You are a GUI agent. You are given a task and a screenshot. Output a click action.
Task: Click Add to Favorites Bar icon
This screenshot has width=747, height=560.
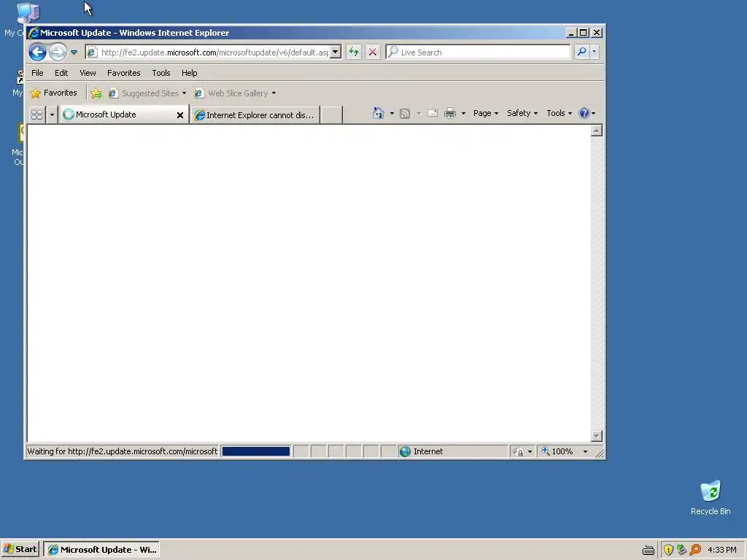pyautogui.click(x=96, y=93)
